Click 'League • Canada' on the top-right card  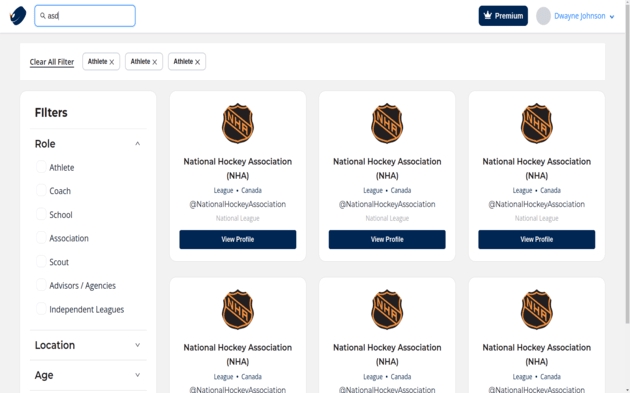tap(536, 190)
